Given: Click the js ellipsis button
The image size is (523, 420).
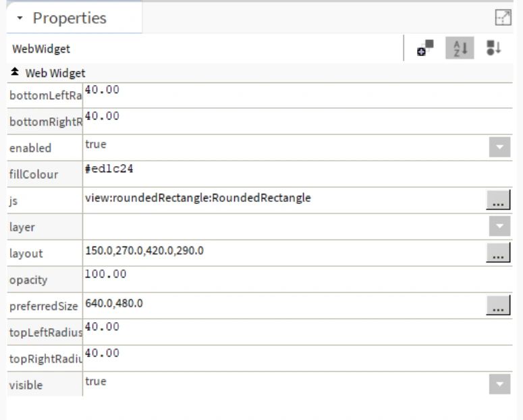Looking at the screenshot, I should (x=497, y=201).
